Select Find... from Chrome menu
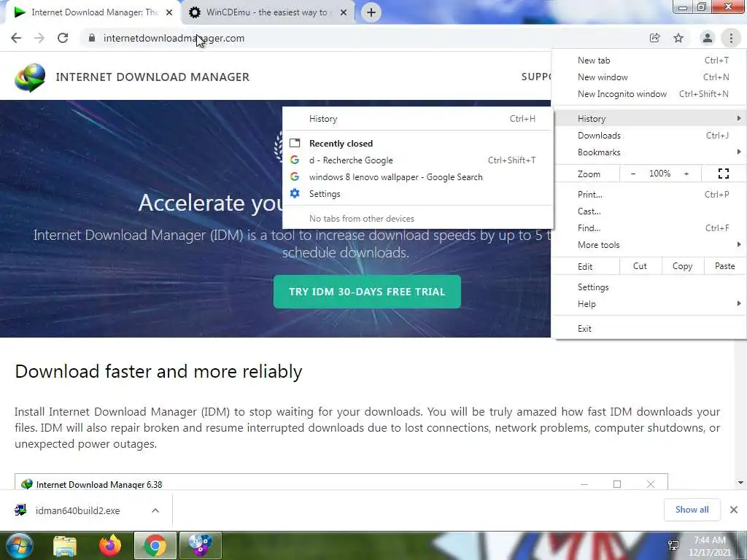 (649, 227)
